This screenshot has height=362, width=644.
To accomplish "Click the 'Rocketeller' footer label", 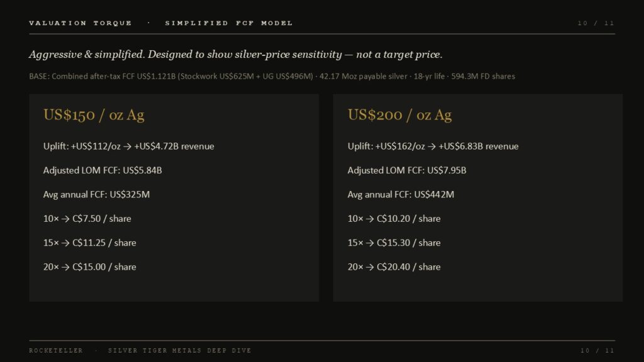I will [x=56, y=351].
